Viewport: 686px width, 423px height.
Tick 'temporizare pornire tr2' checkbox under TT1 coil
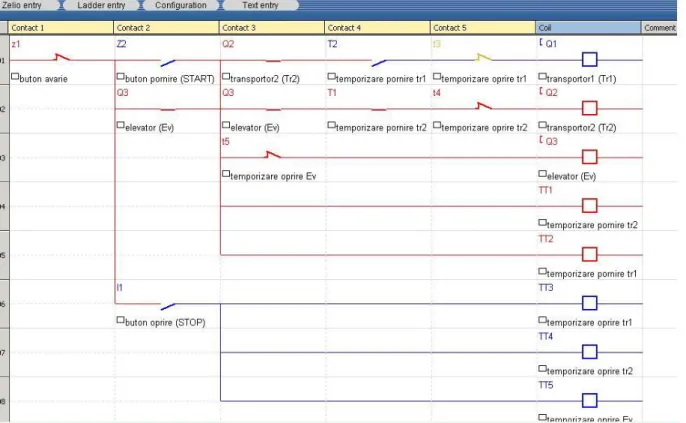tap(542, 223)
